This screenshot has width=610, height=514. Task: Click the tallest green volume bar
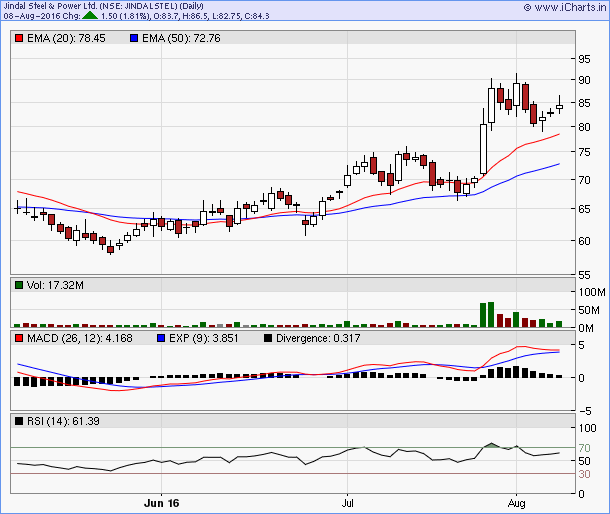pos(491,314)
